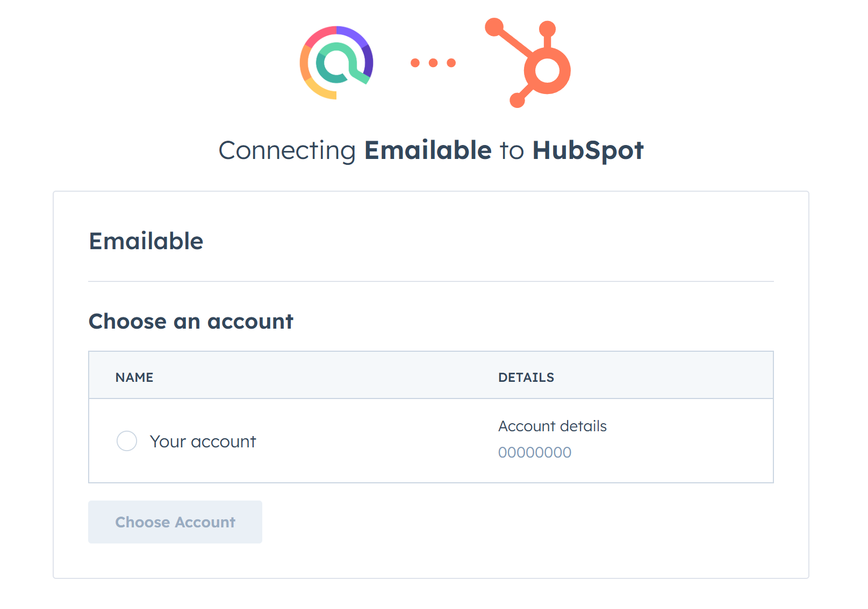Click the Choose an account heading

[x=191, y=321]
